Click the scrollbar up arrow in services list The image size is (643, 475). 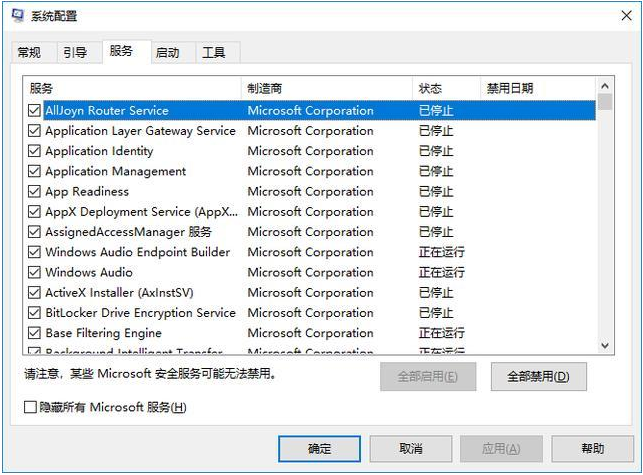pyautogui.click(x=605, y=87)
